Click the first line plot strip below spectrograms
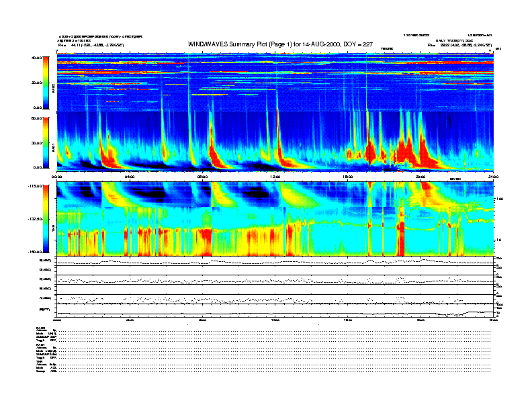 pos(275,261)
